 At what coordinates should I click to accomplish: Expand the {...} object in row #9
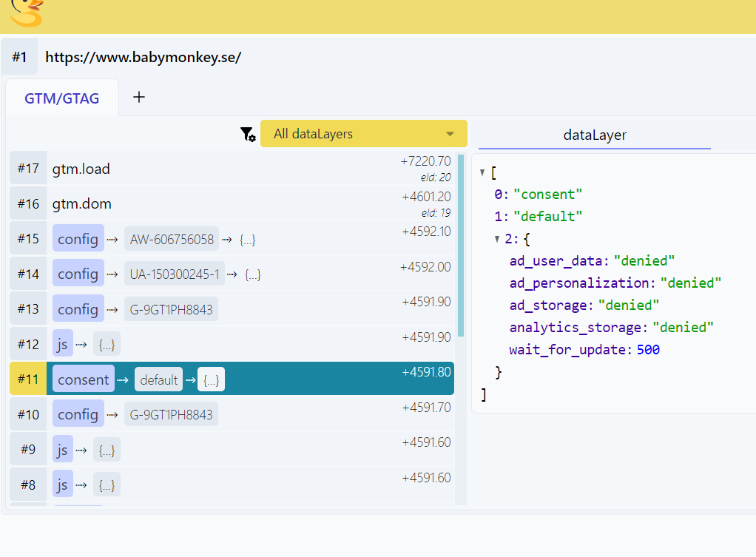point(107,450)
